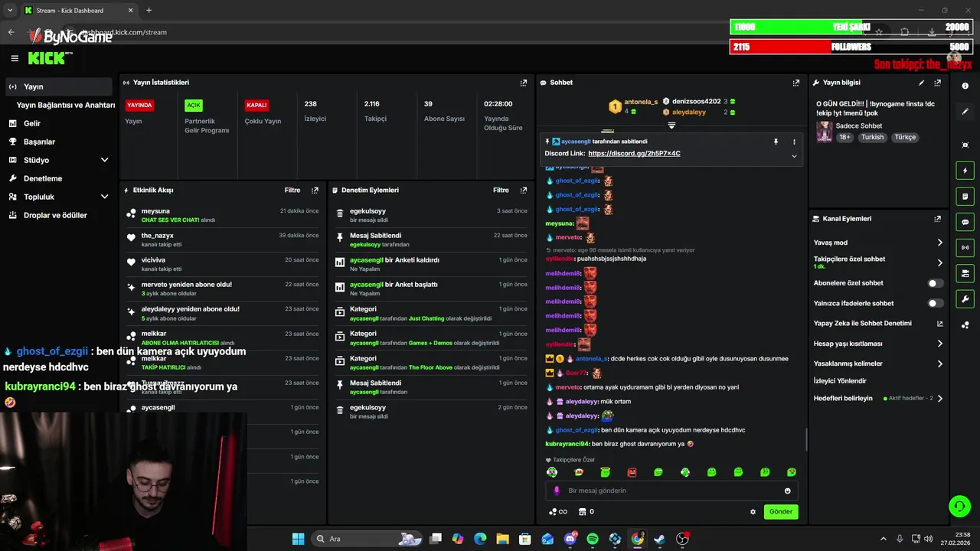Select Yayın in the sidebar
The width and height of the screenshot is (980, 551).
(x=58, y=86)
